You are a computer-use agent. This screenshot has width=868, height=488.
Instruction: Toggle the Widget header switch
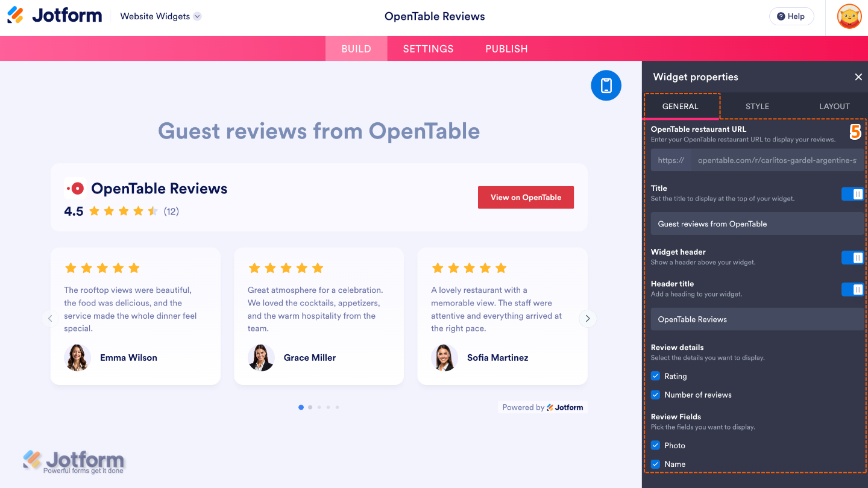click(x=852, y=258)
